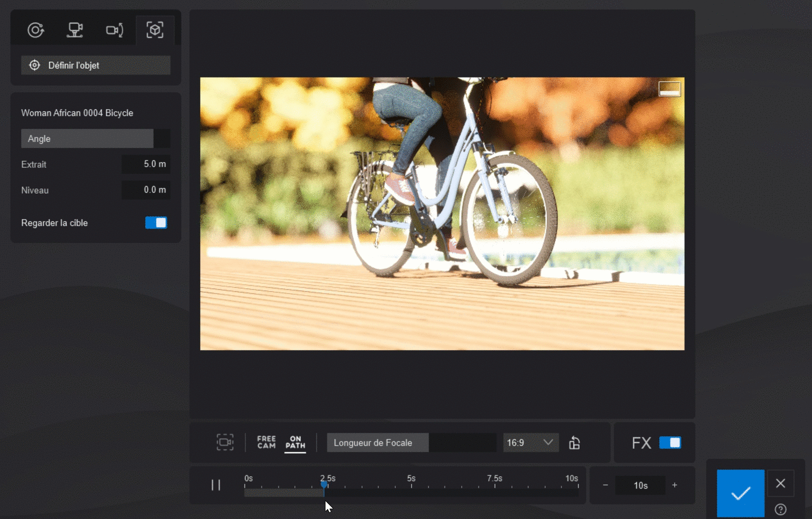This screenshot has width=812, height=519.
Task: Toggle the FX switch
Action: 670,443
